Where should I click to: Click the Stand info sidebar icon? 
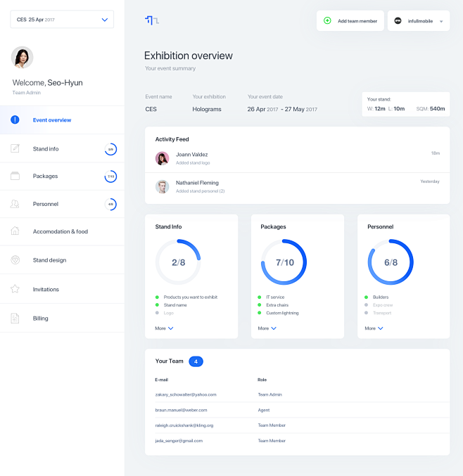click(x=15, y=148)
